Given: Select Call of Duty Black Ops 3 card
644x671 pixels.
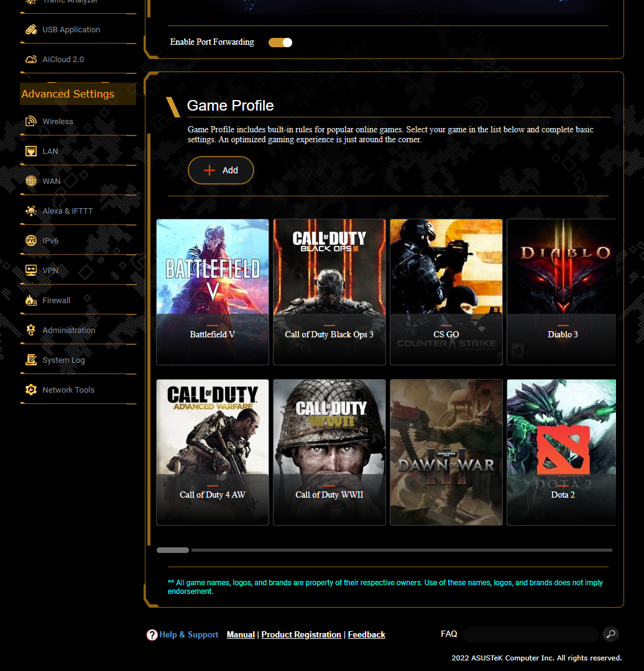Looking at the screenshot, I should pyautogui.click(x=329, y=292).
